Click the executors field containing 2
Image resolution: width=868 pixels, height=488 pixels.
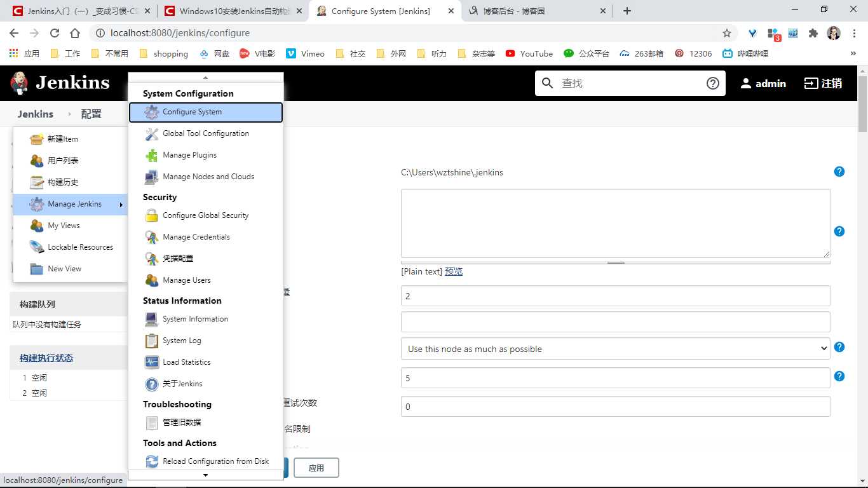point(615,296)
